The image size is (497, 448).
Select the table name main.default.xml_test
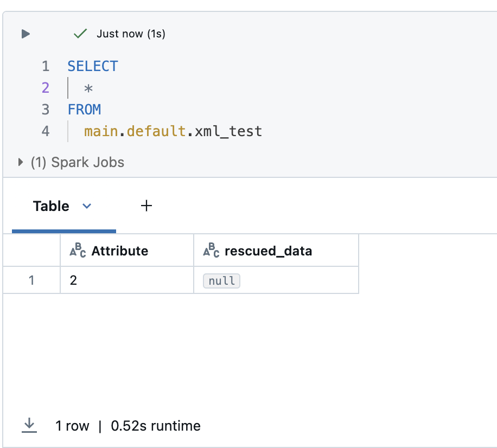pos(171,131)
